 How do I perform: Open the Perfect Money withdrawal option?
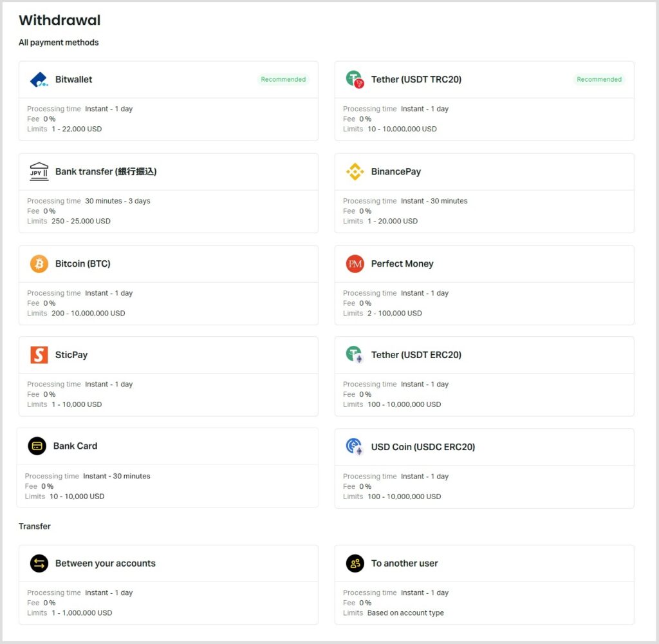point(402,264)
